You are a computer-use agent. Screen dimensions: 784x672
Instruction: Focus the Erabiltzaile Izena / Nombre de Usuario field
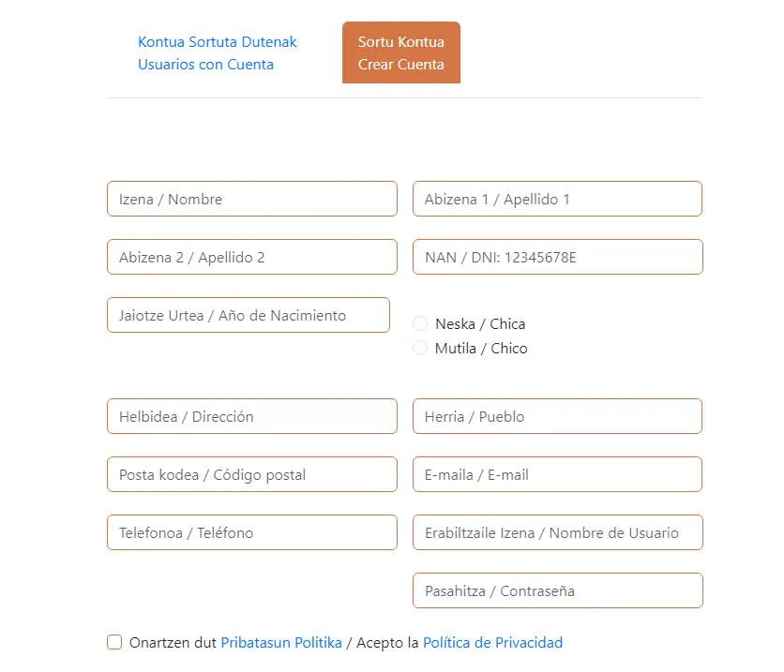[557, 532]
